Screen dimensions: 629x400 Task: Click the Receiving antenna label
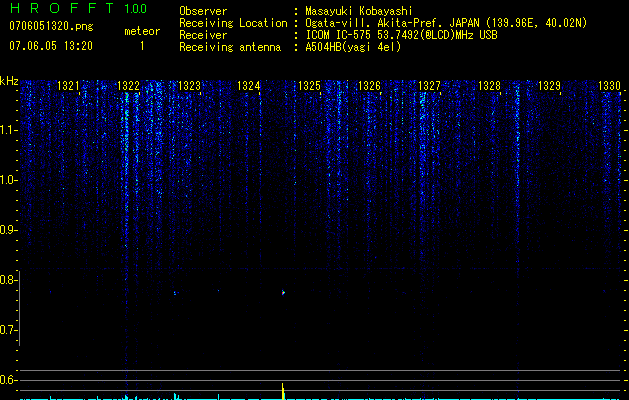tap(230, 47)
